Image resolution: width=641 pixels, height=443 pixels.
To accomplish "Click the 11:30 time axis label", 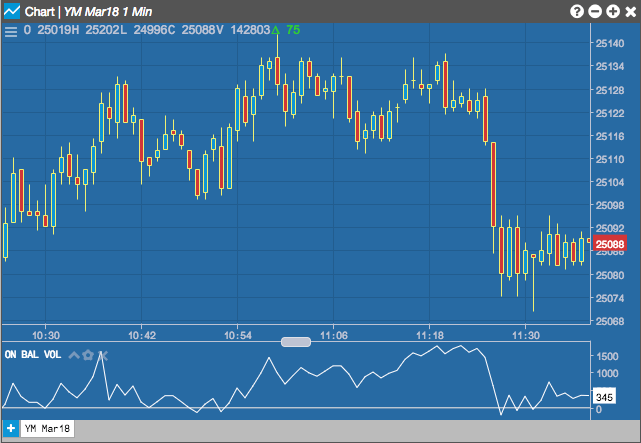I will coord(526,336).
